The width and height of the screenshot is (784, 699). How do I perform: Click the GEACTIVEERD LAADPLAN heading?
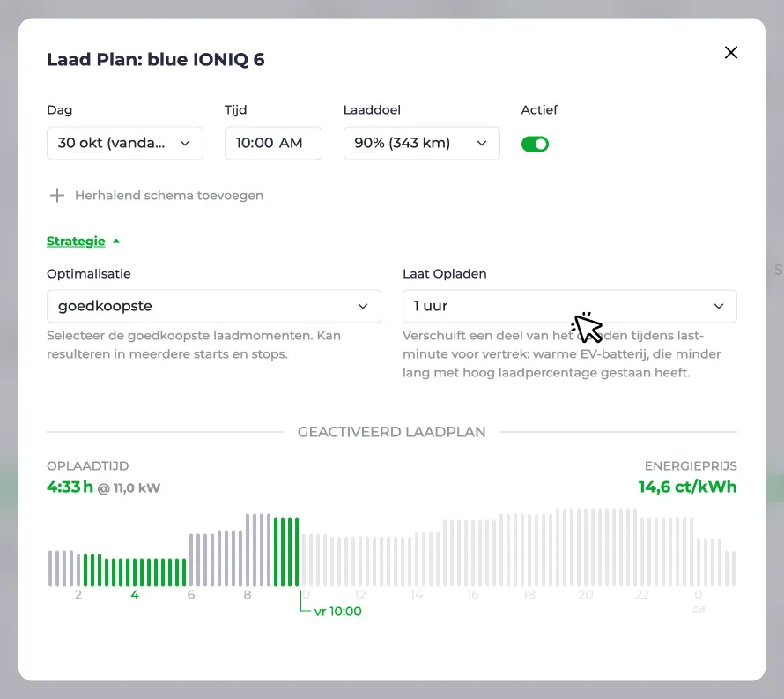[391, 432]
